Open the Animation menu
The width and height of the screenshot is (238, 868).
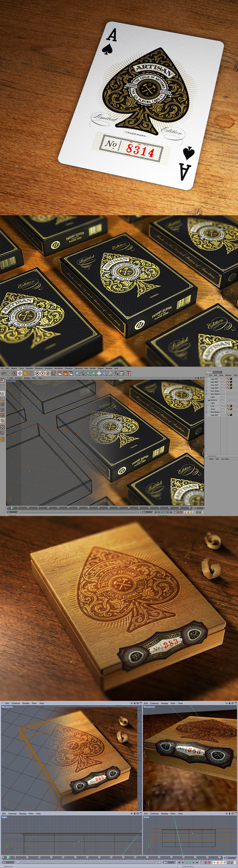59,368
